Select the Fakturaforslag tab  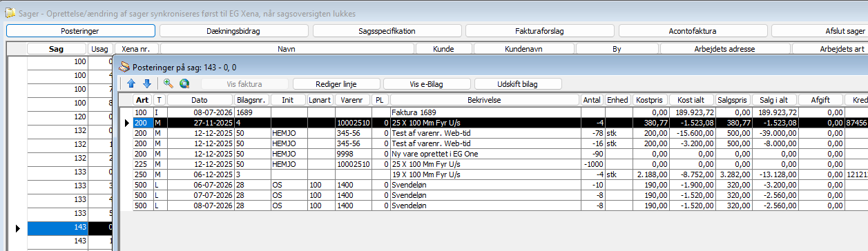tap(539, 31)
